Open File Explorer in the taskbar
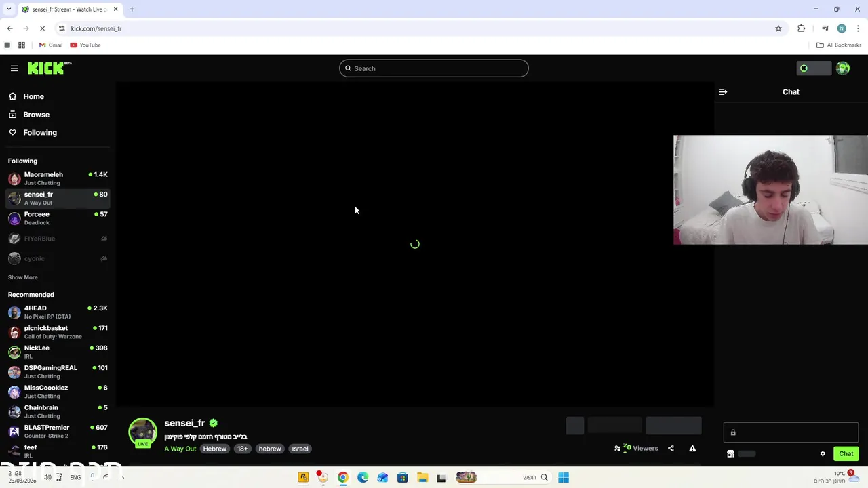868x488 pixels. pos(422,477)
